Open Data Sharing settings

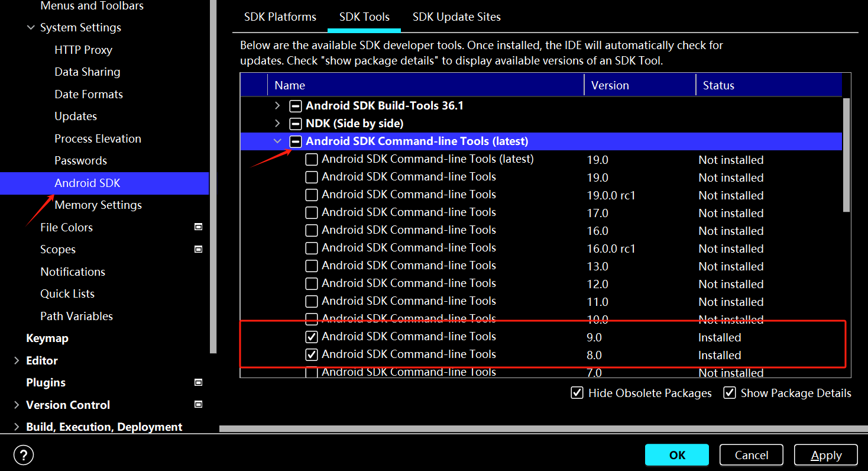(88, 72)
